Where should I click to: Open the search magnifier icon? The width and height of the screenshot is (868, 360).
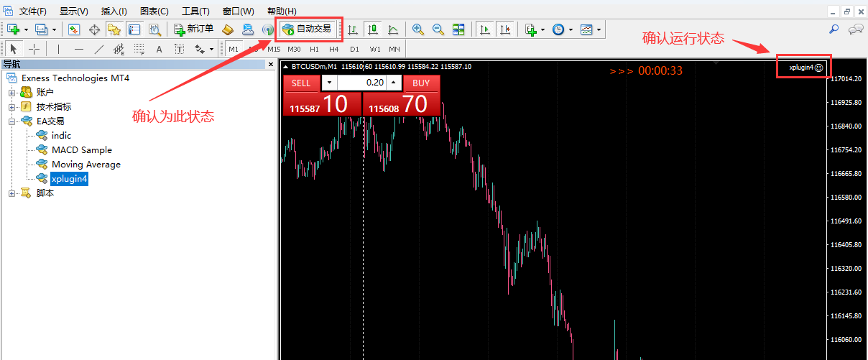(x=834, y=29)
